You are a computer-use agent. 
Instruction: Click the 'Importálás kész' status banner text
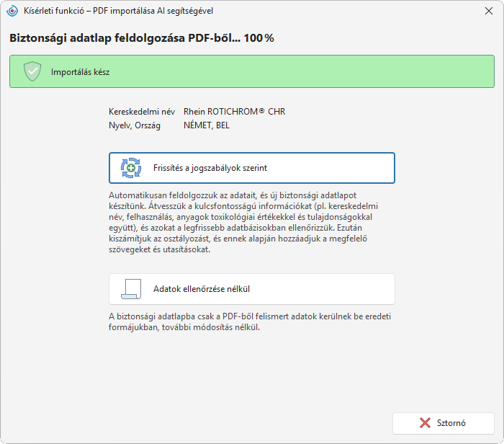coord(80,72)
